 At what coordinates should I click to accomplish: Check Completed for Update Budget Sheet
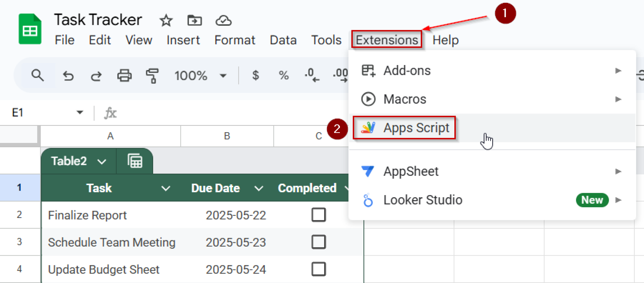(x=319, y=269)
